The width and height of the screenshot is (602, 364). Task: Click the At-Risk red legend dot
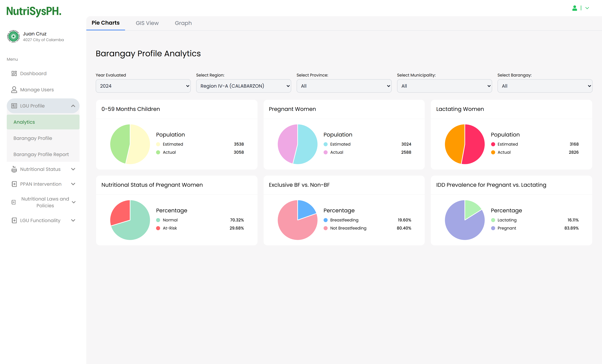pyautogui.click(x=158, y=228)
